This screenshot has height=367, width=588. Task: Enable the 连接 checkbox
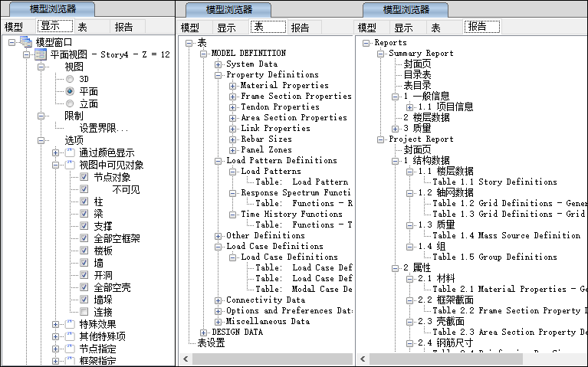[84, 311]
